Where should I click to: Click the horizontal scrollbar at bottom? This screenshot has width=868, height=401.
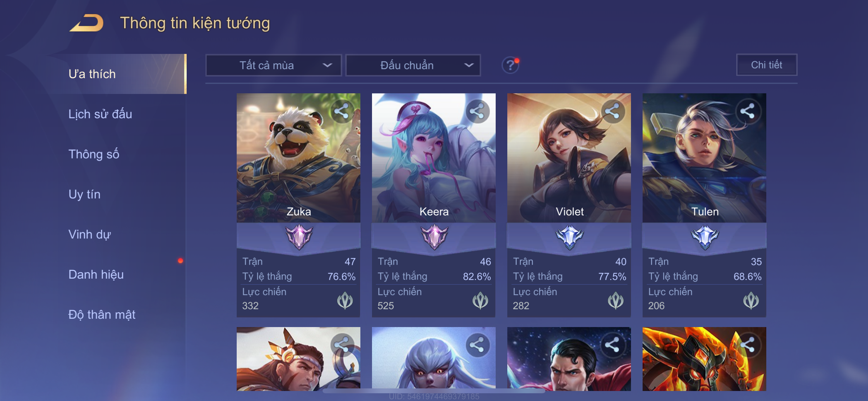[433, 391]
